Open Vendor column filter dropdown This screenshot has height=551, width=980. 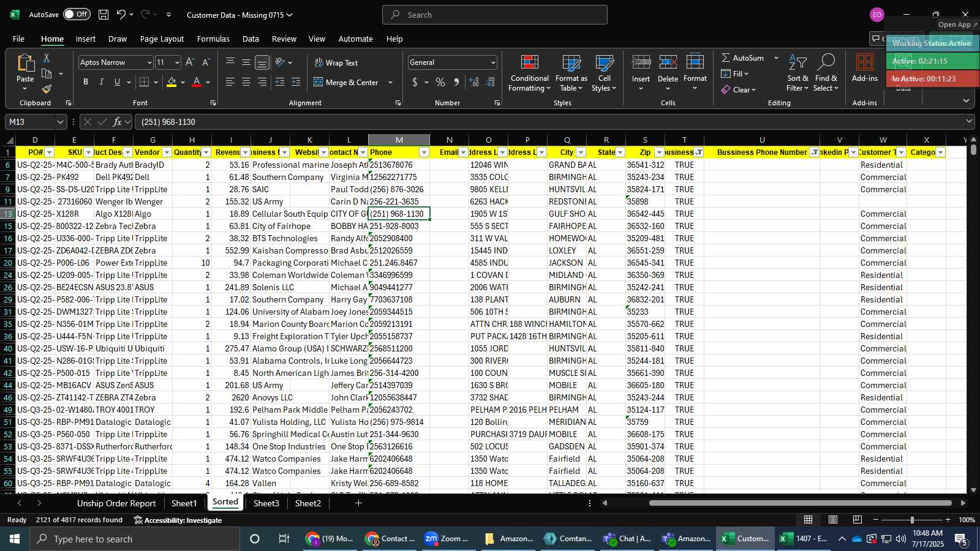[167, 152]
